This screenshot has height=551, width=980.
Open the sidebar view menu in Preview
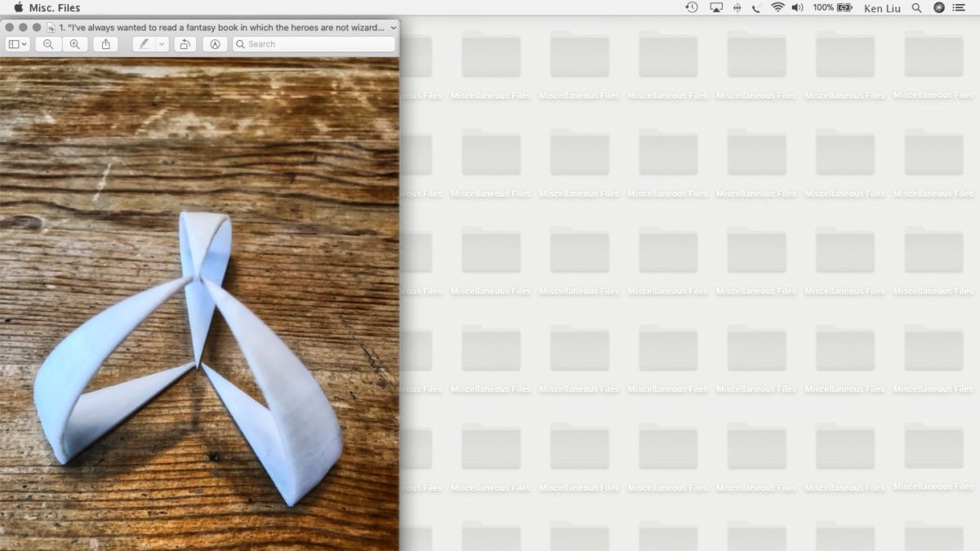coord(17,44)
